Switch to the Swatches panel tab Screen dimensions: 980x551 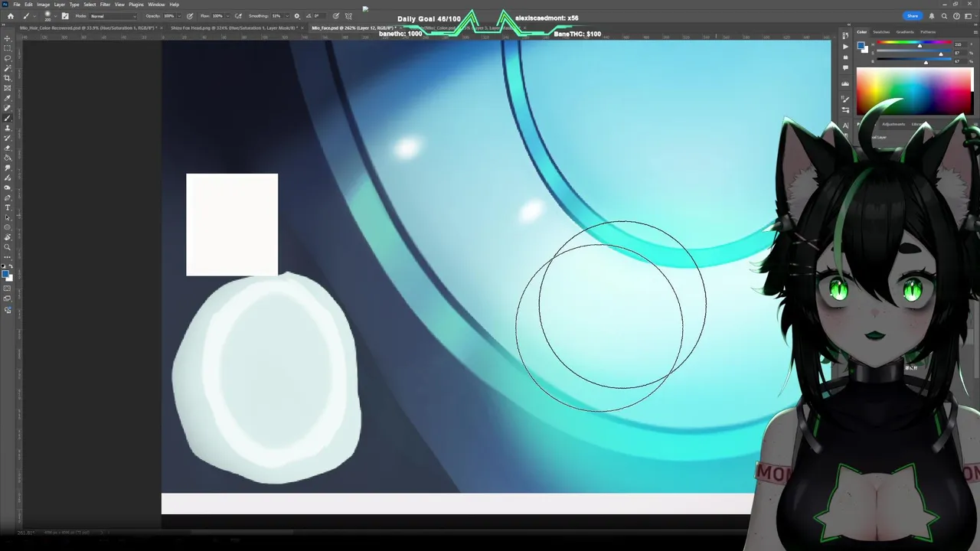(x=881, y=32)
